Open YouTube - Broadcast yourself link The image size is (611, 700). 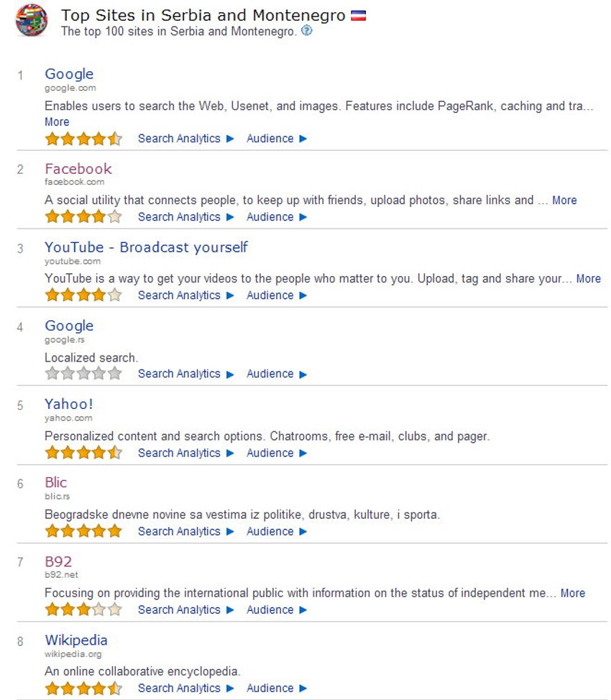click(146, 247)
